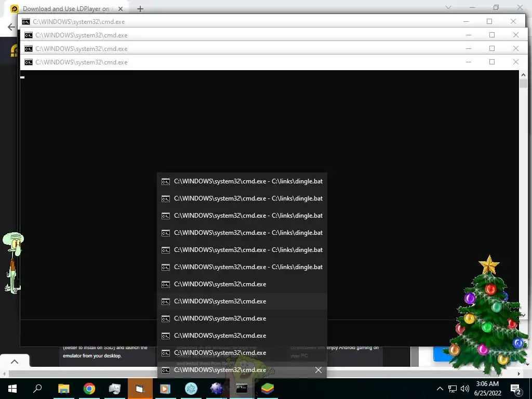Open a new Chrome tab
The image size is (532, 399).
point(140,9)
